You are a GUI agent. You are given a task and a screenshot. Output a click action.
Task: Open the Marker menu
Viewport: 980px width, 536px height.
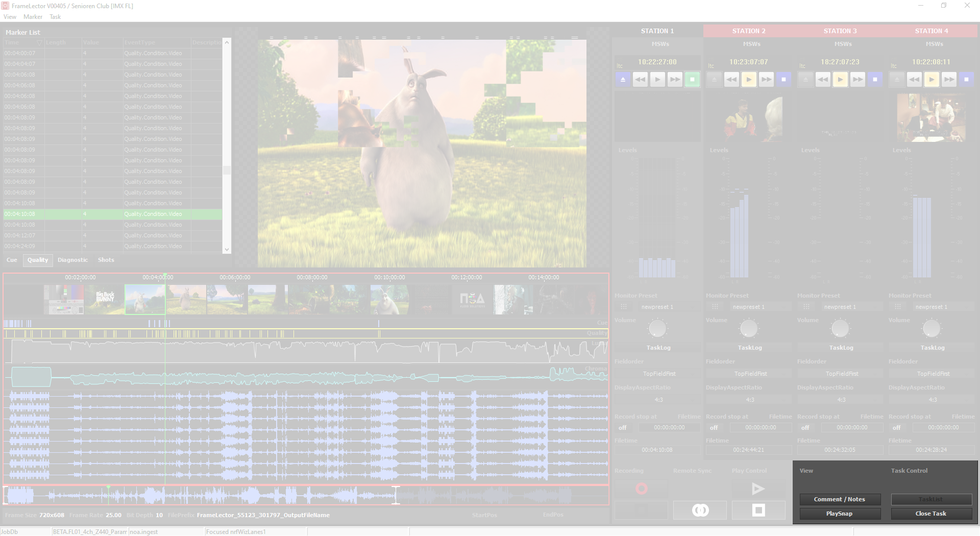click(33, 17)
